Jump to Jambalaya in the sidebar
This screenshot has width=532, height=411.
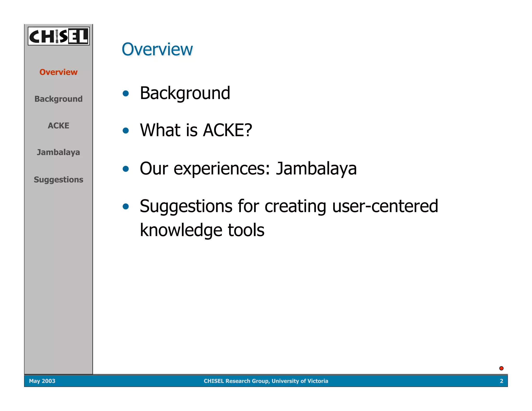coord(58,152)
